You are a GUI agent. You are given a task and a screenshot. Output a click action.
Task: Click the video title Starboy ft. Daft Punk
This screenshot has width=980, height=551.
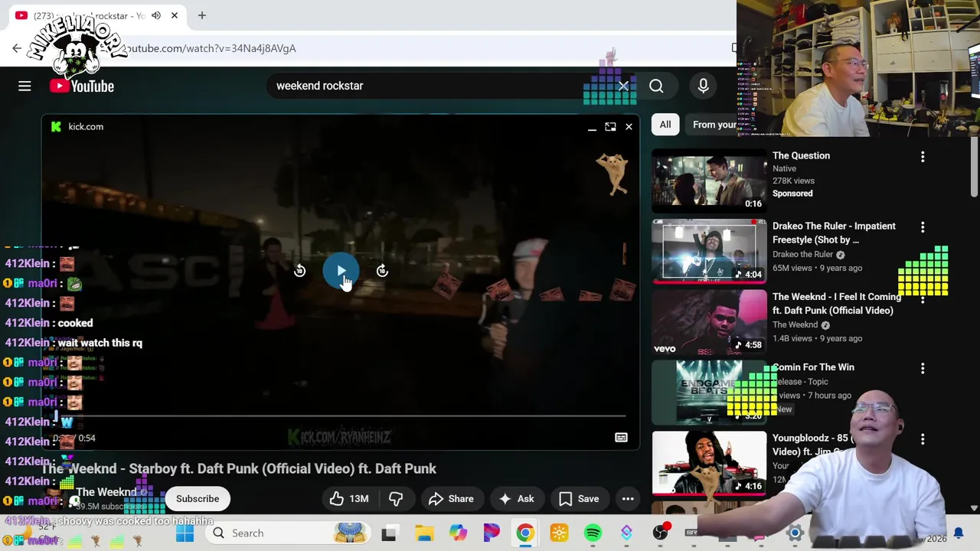point(239,468)
